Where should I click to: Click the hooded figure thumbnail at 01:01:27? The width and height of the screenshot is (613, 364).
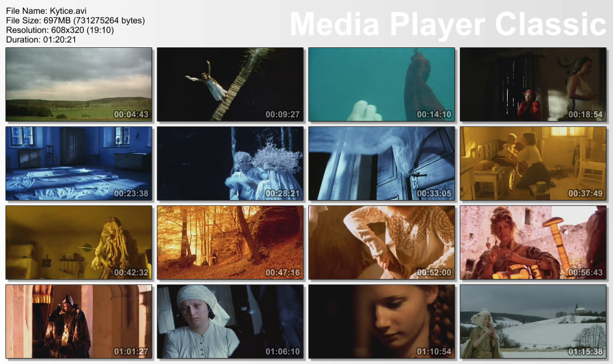(x=78, y=321)
